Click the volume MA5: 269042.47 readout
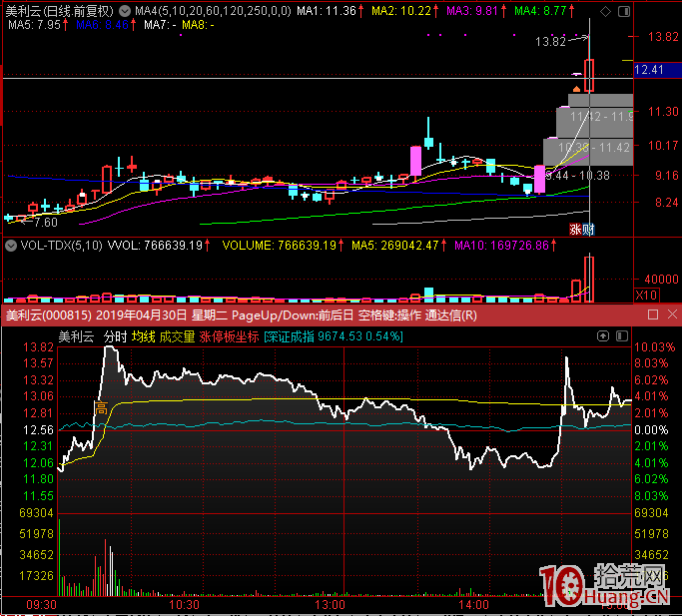Screen dimensions: 682x616 395,246
